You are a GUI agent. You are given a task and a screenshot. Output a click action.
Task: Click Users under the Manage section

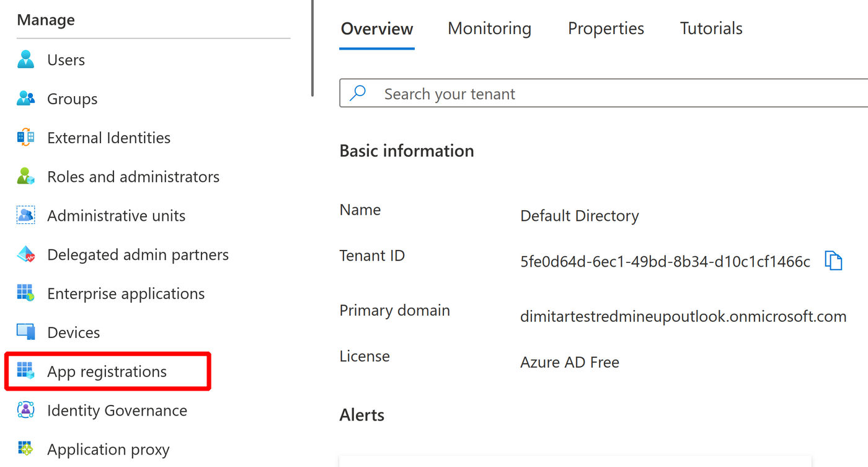66,60
